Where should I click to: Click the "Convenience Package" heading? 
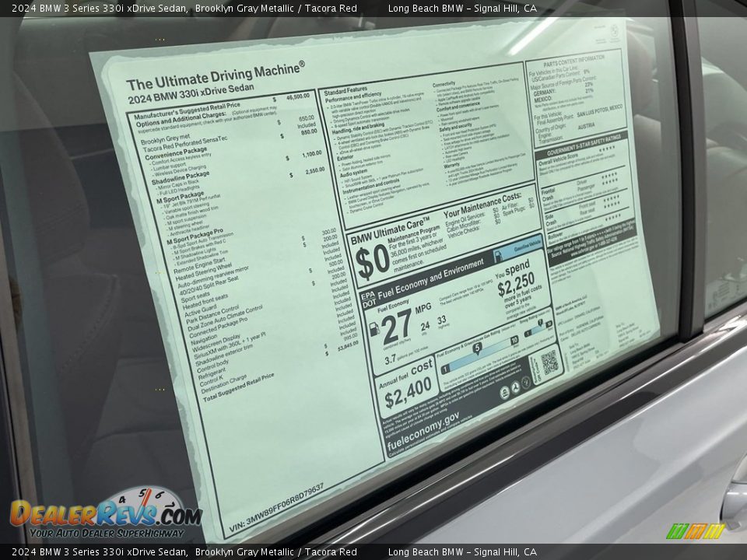click(176, 154)
